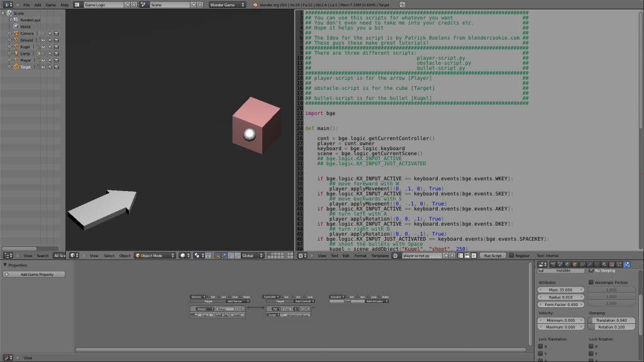Click the Camera icon in the outliner
The image size is (644, 362).
click(x=16, y=33)
